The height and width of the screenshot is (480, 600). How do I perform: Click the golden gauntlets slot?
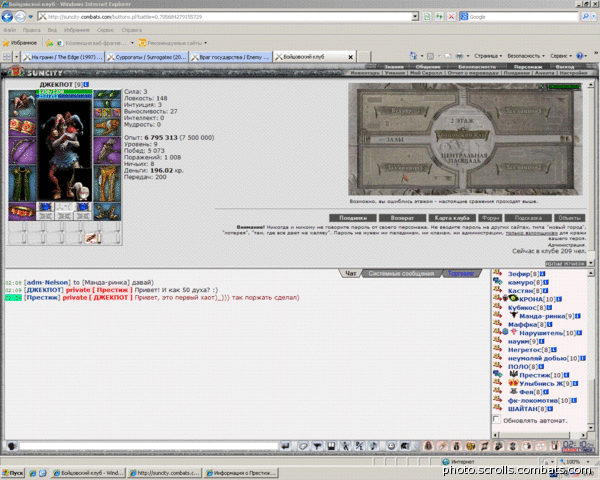[x=107, y=127]
